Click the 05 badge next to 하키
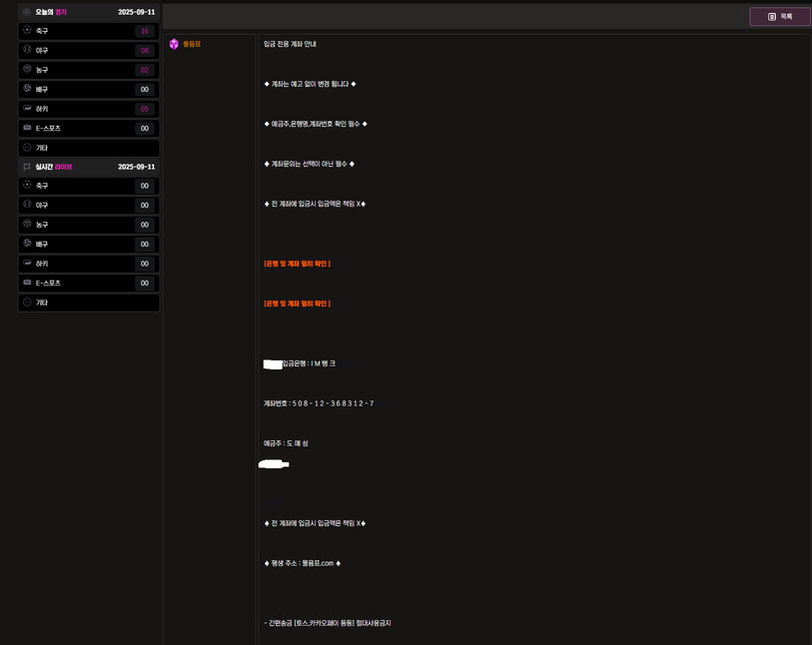The width and height of the screenshot is (812, 645). coord(146,108)
